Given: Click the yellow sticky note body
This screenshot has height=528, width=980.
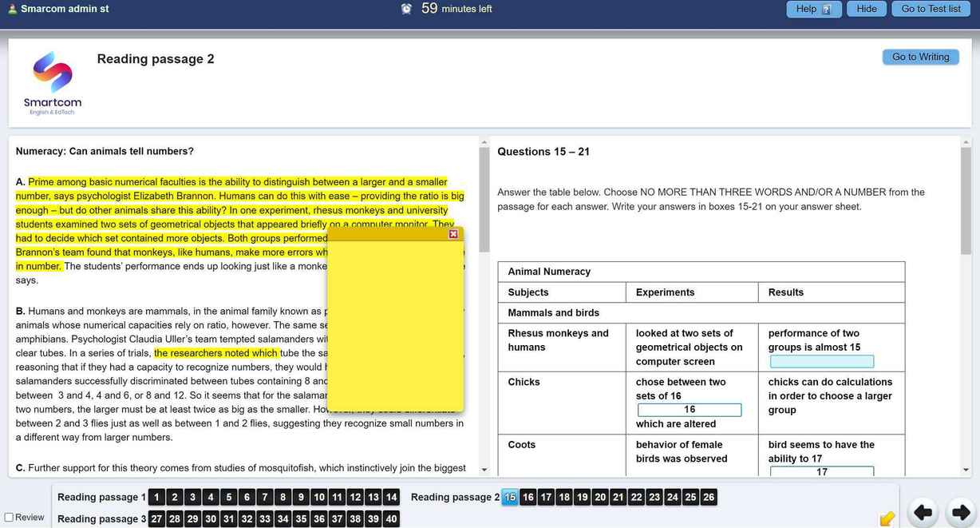Looking at the screenshot, I should (395, 328).
